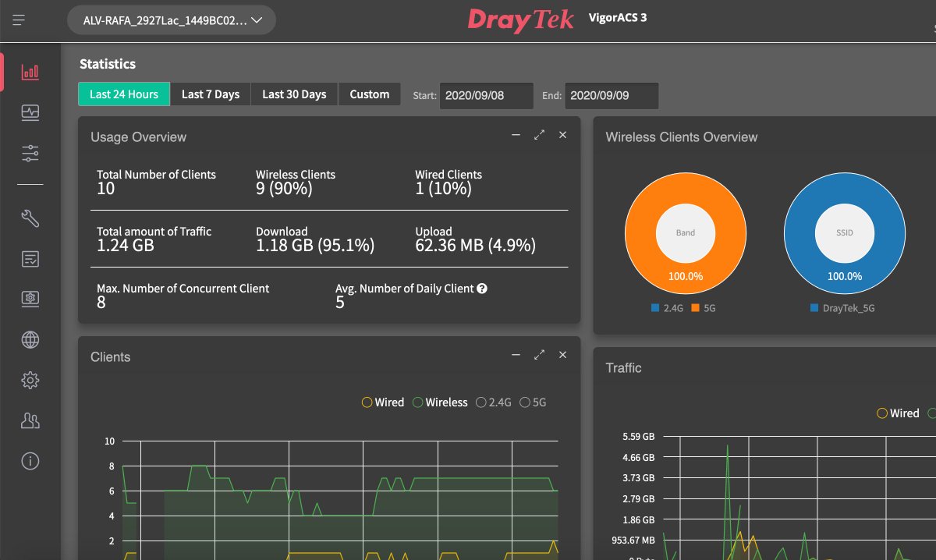Show help for Avg. Number of Daily Client
The image size is (936, 560).
point(482,289)
